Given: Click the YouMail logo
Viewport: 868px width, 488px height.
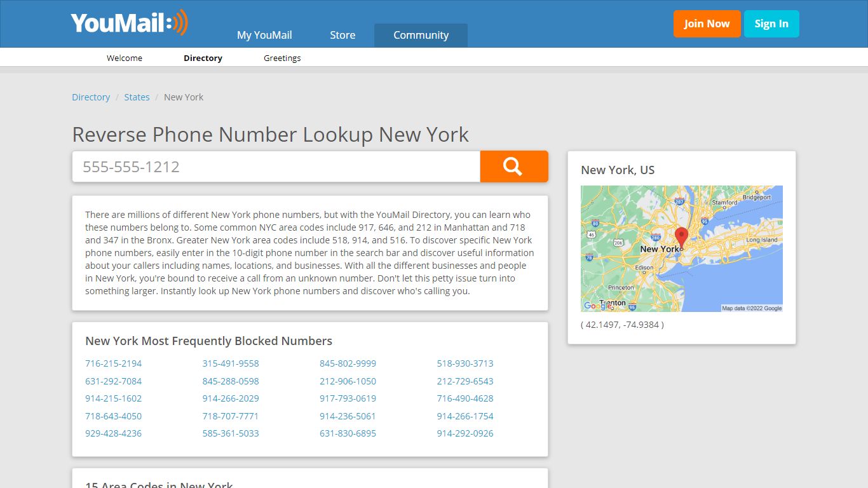Looking at the screenshot, I should [130, 23].
